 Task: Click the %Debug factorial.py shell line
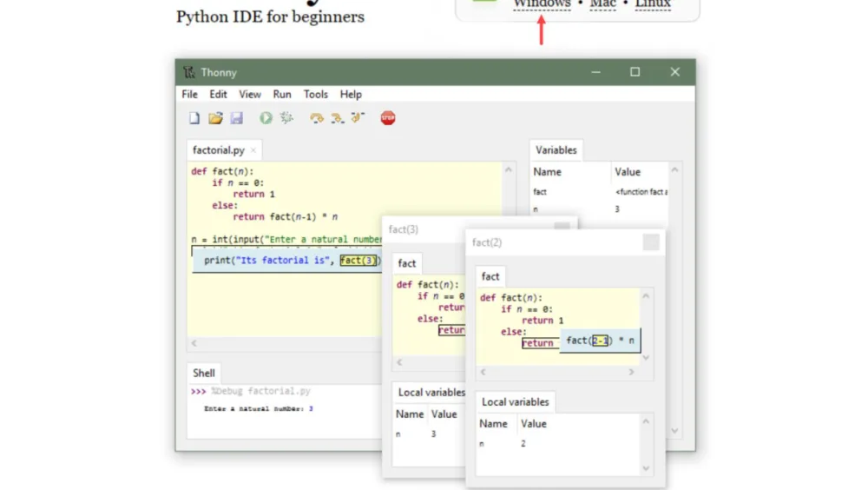pyautogui.click(x=250, y=391)
